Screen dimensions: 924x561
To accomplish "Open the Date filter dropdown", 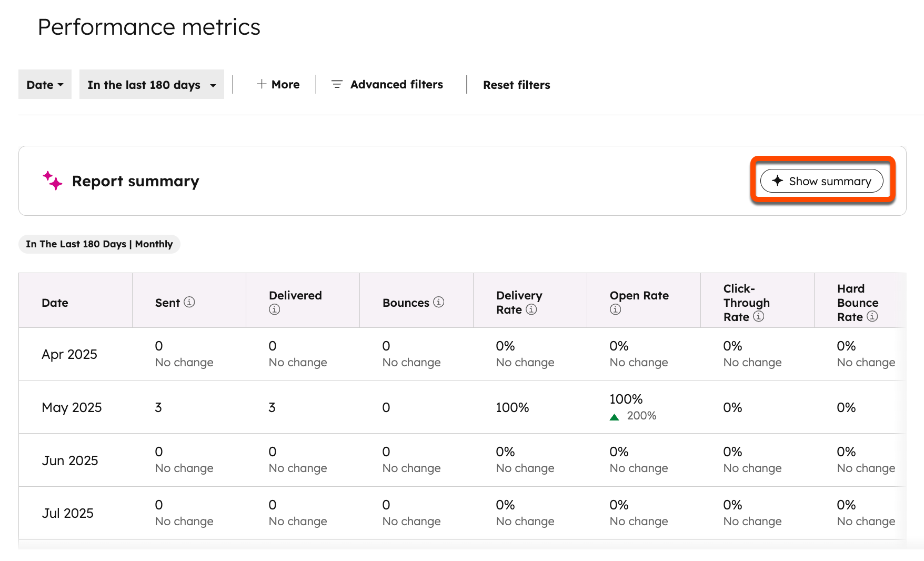I will click(45, 85).
